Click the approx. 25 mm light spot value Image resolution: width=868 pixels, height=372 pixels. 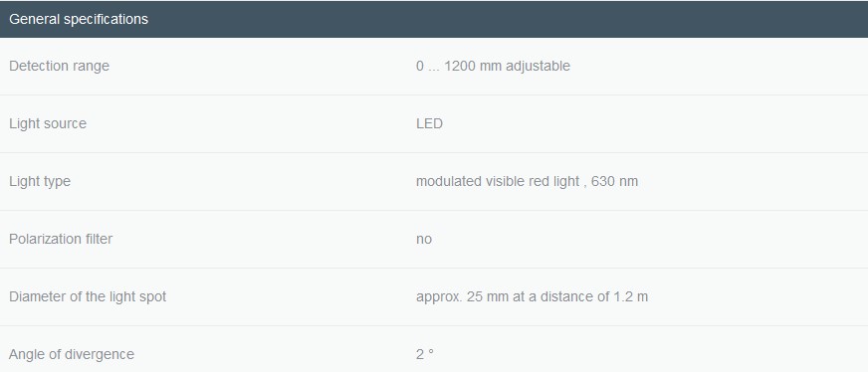pyautogui.click(x=532, y=296)
